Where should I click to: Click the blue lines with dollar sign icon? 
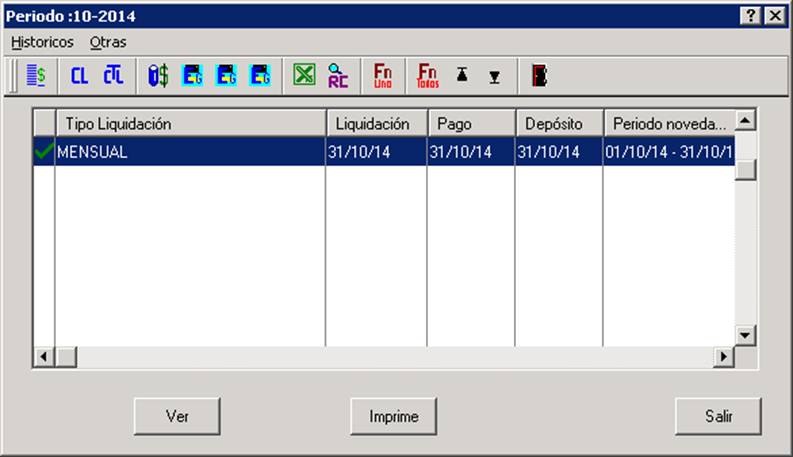tap(36, 76)
